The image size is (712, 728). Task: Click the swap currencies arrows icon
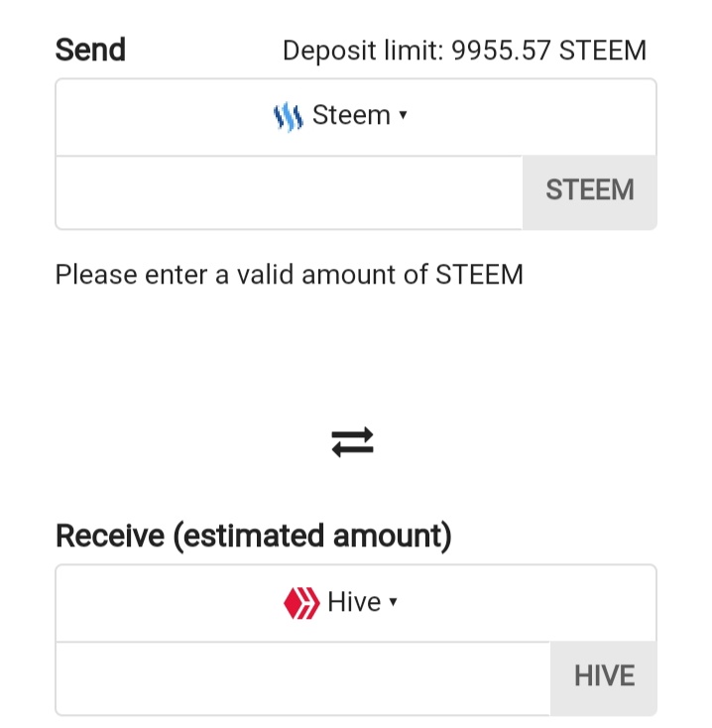[x=352, y=442]
